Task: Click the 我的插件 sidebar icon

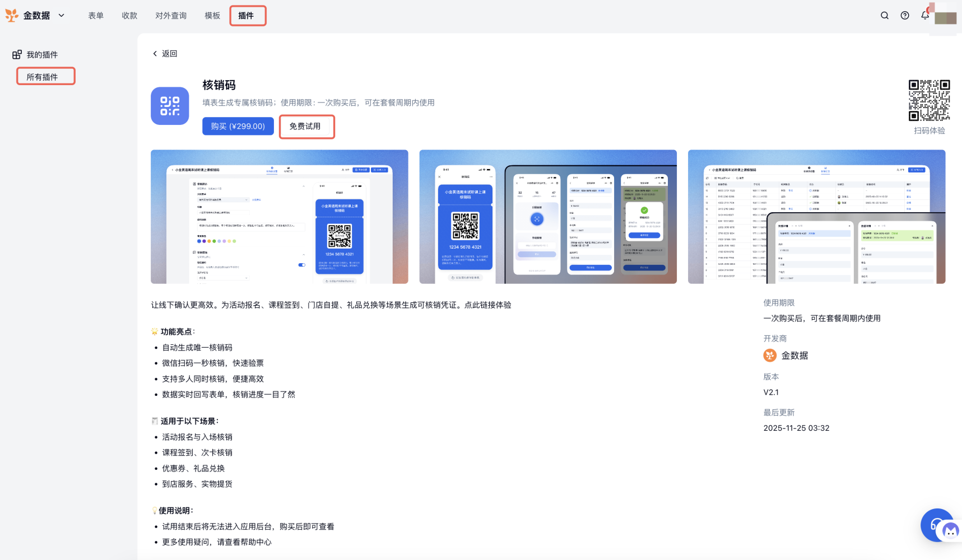Action: click(x=17, y=54)
